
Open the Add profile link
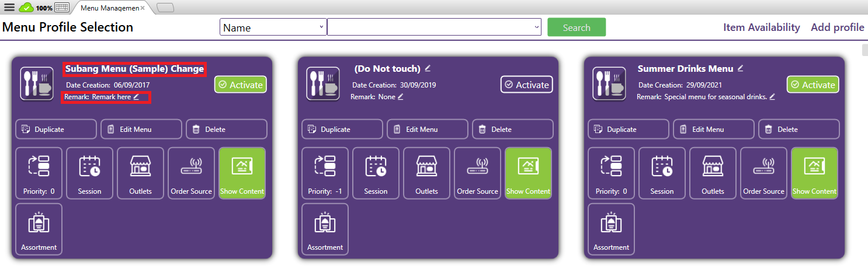(837, 27)
